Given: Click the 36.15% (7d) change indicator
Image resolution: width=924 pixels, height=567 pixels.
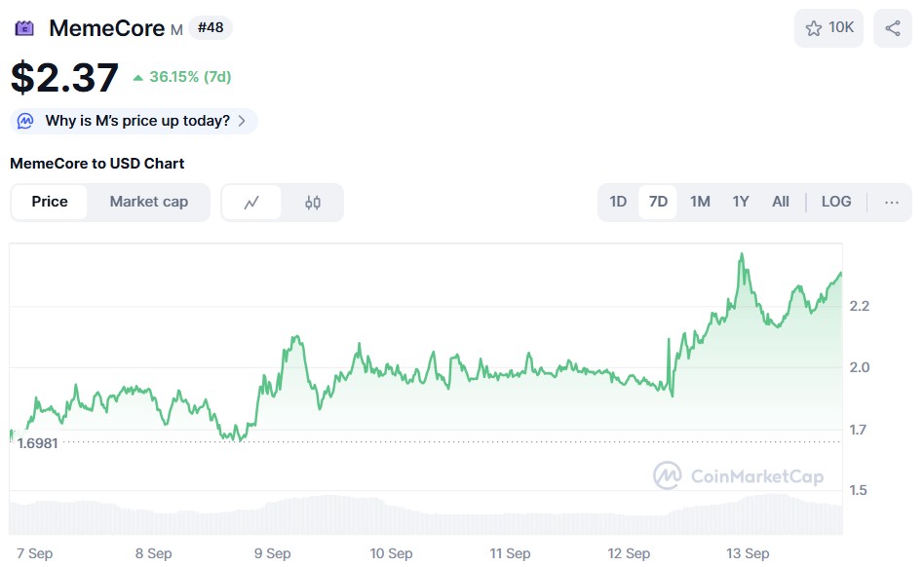Looking at the screenshot, I should [192, 77].
